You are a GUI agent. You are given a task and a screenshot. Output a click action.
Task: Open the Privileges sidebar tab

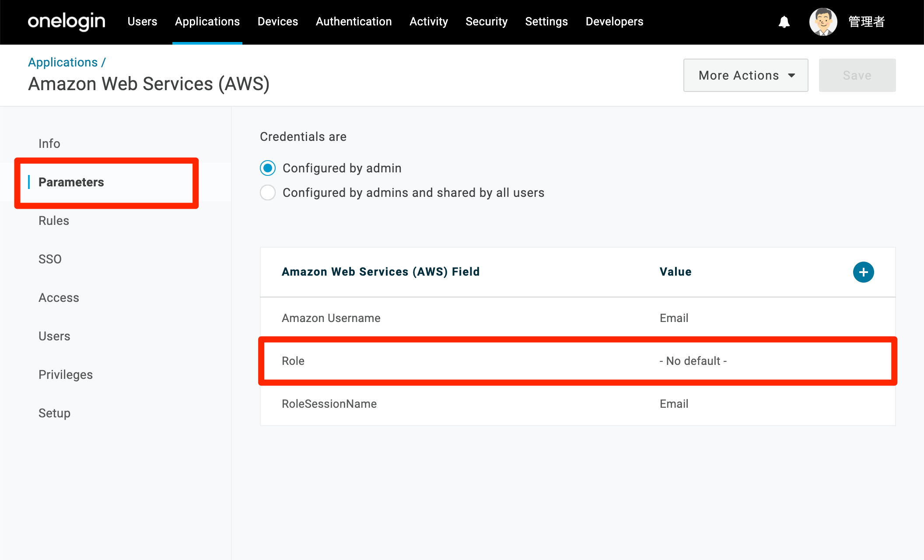pyautogui.click(x=66, y=374)
